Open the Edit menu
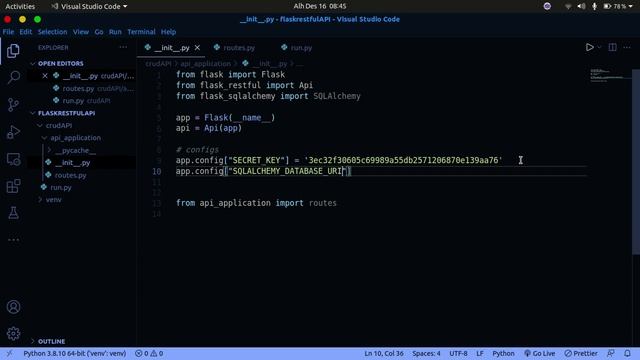Viewport: 640px width, 360px height. (x=25, y=32)
